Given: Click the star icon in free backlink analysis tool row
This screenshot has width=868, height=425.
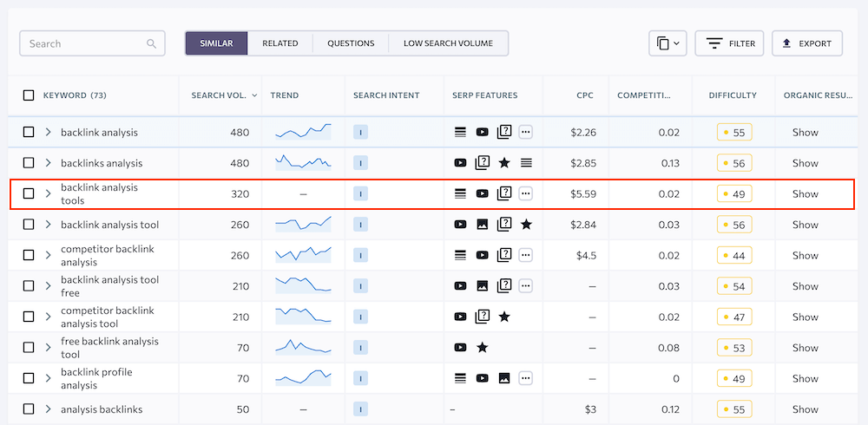Looking at the screenshot, I should 483,348.
